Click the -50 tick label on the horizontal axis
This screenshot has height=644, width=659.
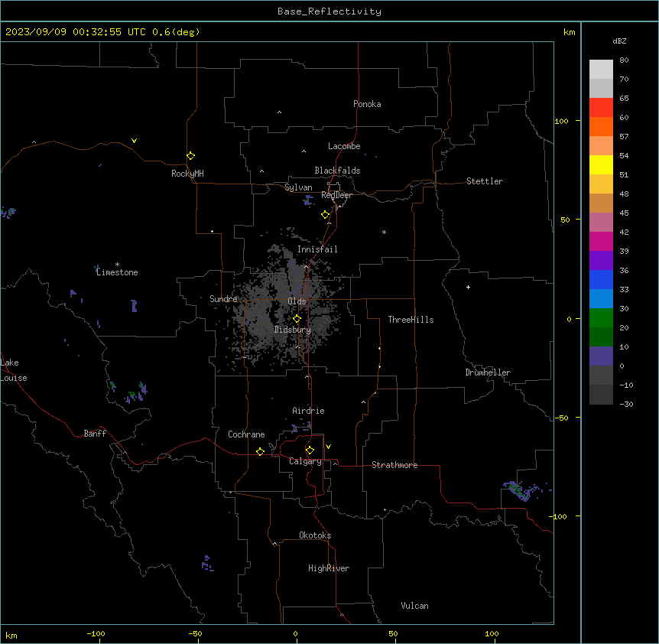point(195,633)
